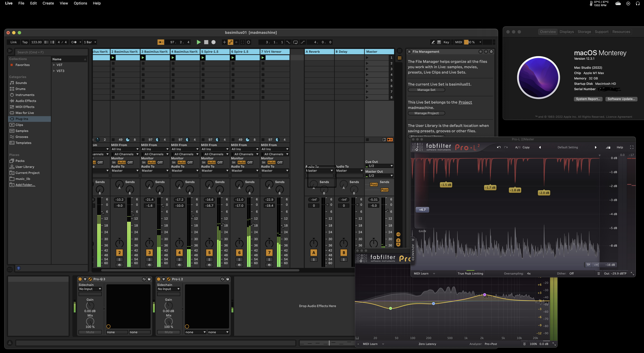Open the Live File menu

coord(21,3)
